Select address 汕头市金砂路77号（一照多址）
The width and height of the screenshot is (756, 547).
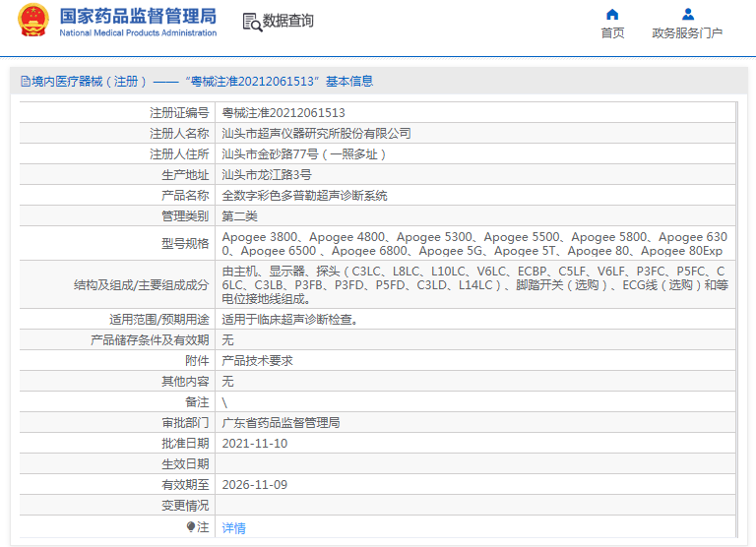[x=304, y=154]
